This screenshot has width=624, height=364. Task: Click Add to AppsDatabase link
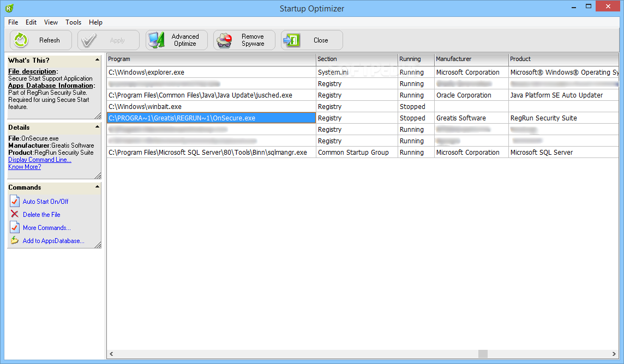tap(53, 241)
